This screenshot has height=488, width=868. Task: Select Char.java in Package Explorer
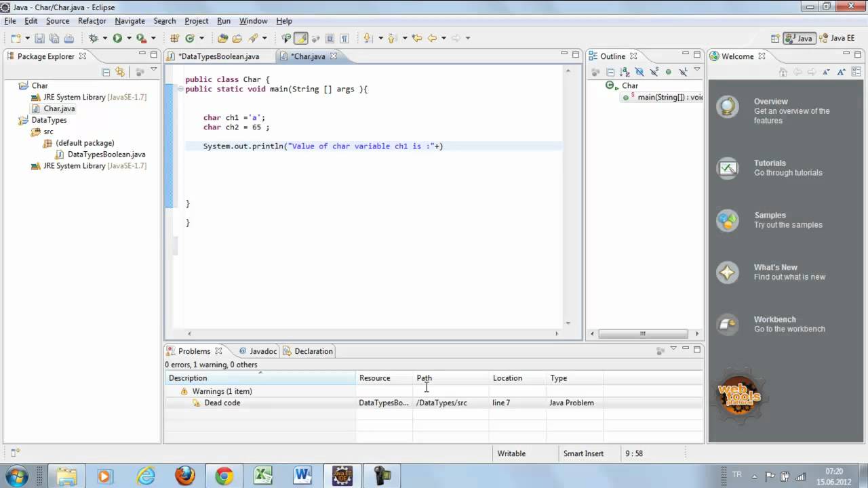59,108
